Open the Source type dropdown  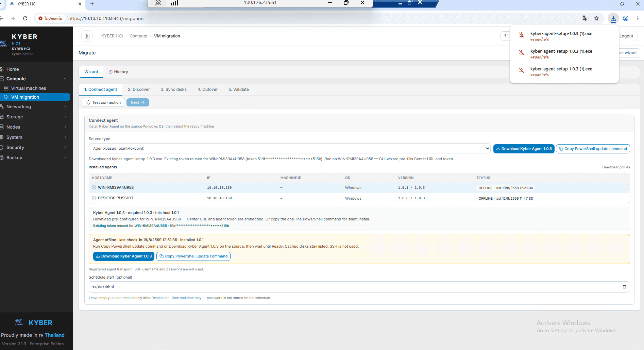coord(289,148)
